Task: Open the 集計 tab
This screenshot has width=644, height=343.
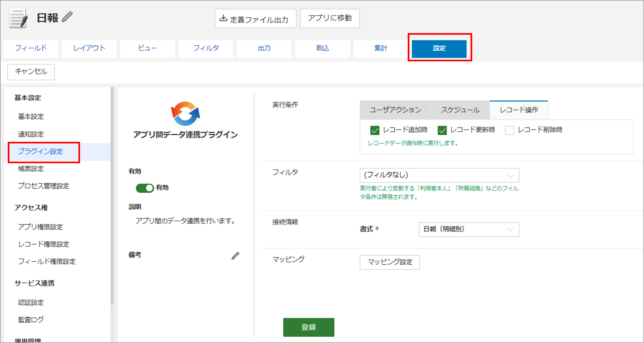Action: [381, 48]
